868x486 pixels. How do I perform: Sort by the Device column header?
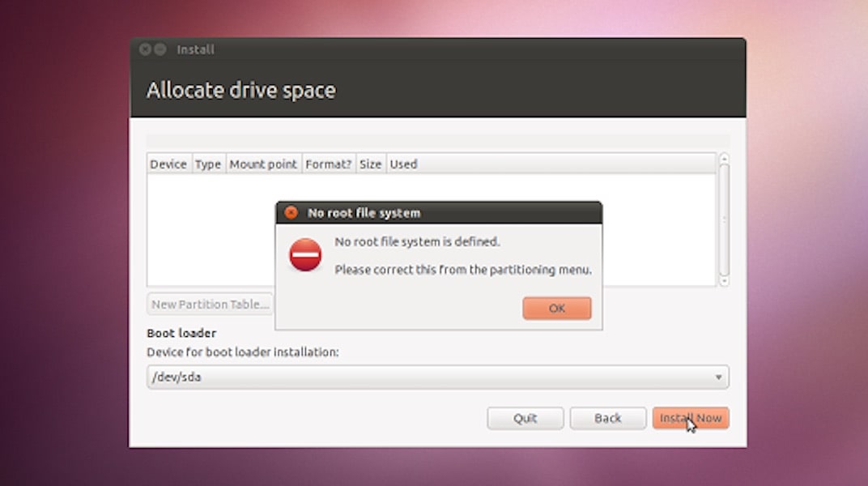point(168,164)
